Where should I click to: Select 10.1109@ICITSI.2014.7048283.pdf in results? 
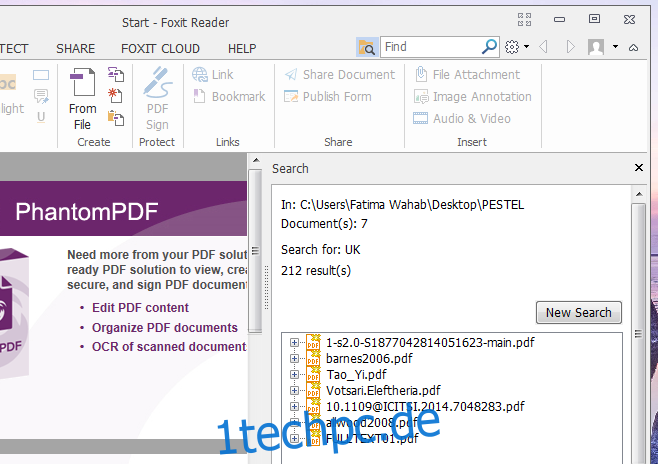pos(425,406)
